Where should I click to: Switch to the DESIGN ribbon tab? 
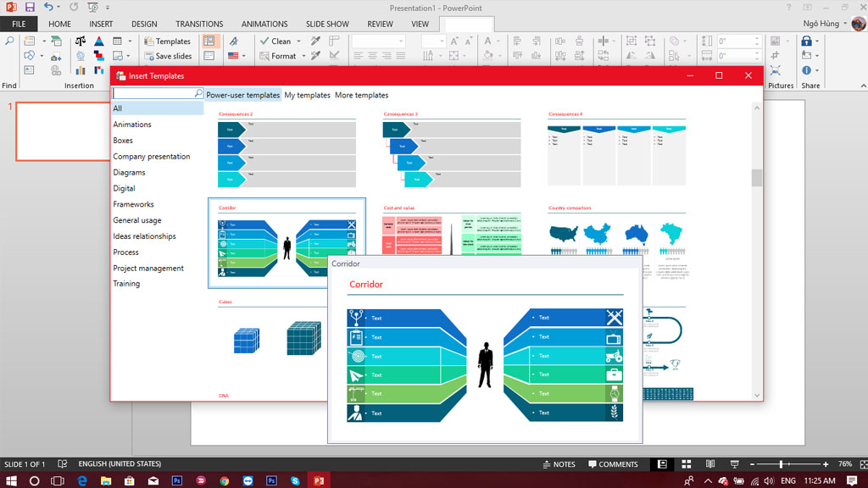pyautogui.click(x=144, y=24)
